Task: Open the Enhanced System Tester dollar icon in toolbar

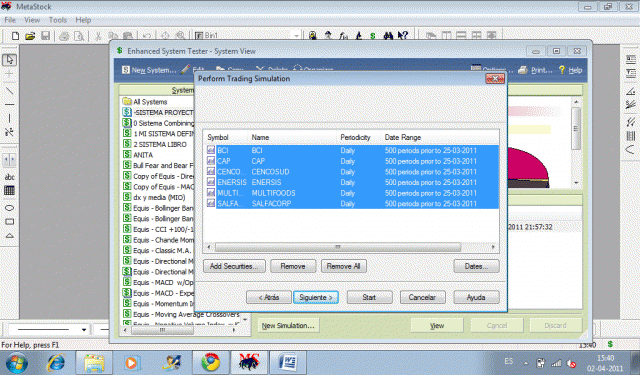Action: point(373,36)
